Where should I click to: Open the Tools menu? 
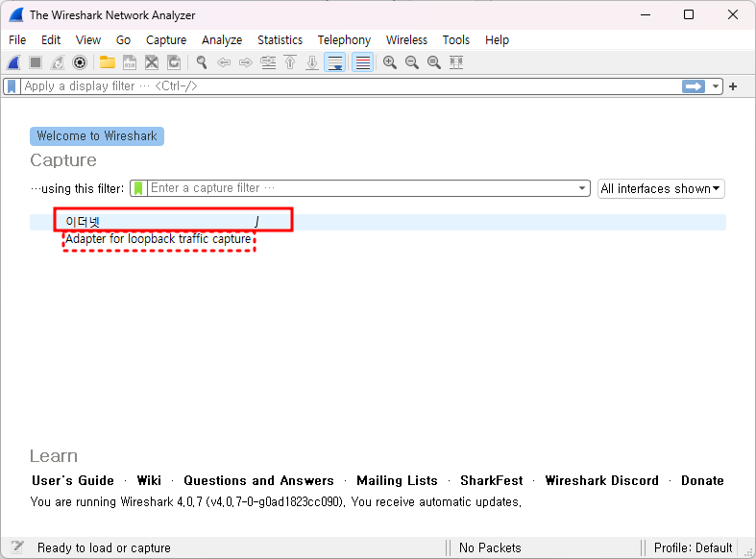(456, 40)
